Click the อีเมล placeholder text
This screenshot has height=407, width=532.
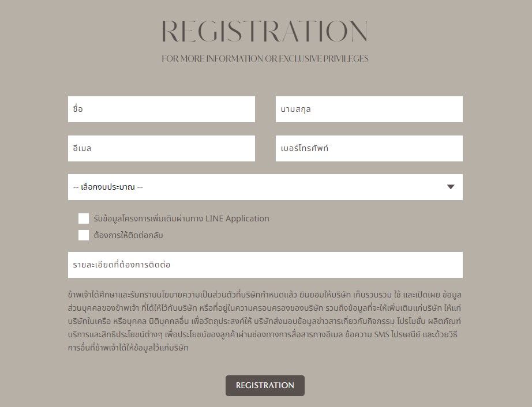[82, 148]
